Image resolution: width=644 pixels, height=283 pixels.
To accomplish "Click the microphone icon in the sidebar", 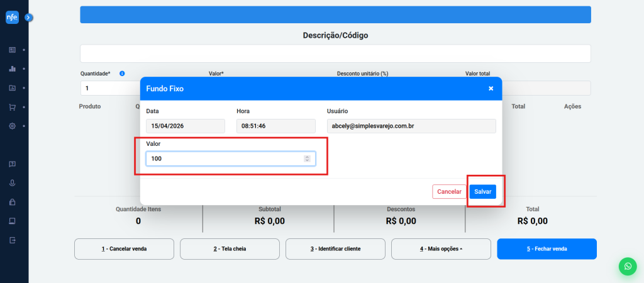I will 12,183.
